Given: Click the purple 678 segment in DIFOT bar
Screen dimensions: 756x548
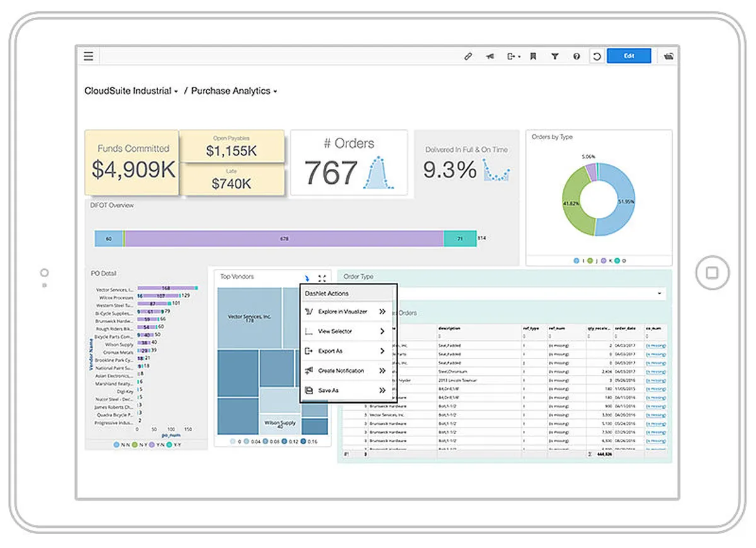Looking at the screenshot, I should (x=284, y=239).
